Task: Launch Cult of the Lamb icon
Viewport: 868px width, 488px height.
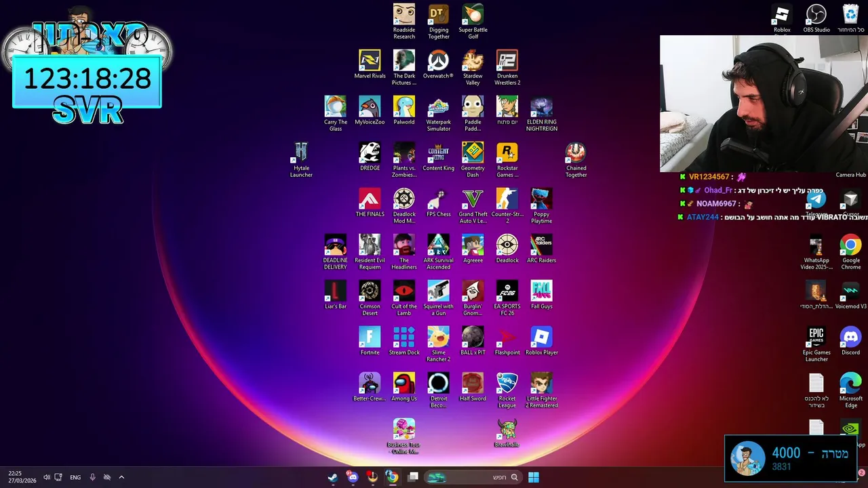Action: pyautogui.click(x=404, y=298)
